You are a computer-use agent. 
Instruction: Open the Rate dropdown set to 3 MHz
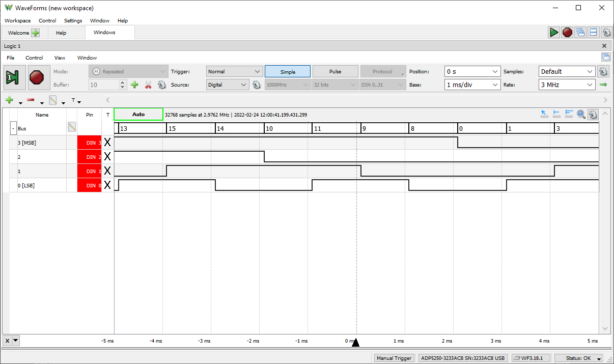click(567, 85)
